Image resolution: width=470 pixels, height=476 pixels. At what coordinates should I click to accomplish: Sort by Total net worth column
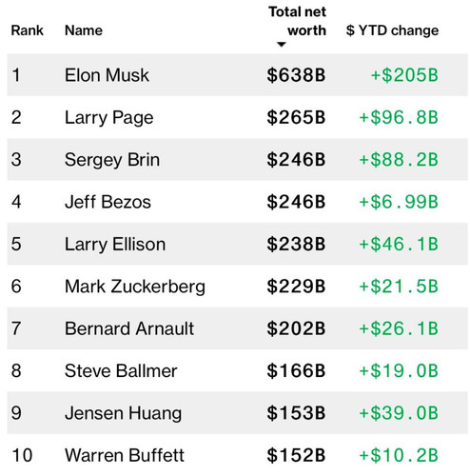(x=297, y=21)
